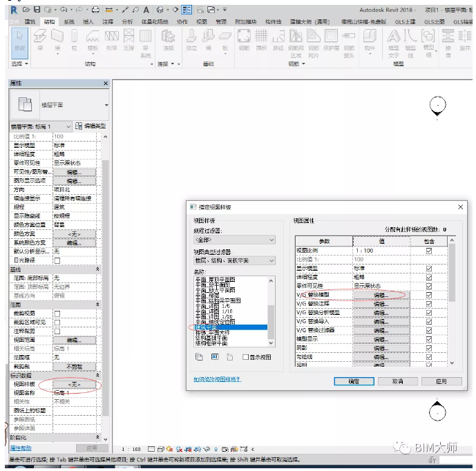Open the 规程过滤器 <全部> dropdown
The width and height of the screenshot is (476, 471).
pos(234,240)
